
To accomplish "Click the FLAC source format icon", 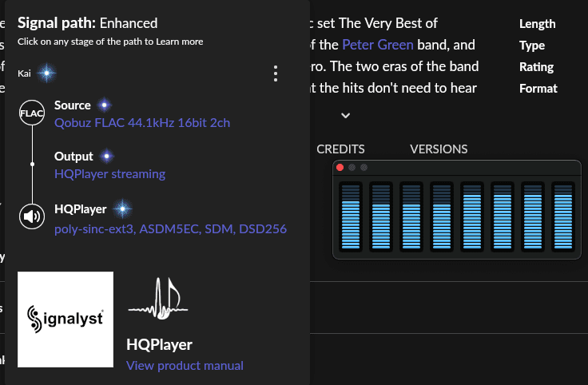I will pos(32,113).
